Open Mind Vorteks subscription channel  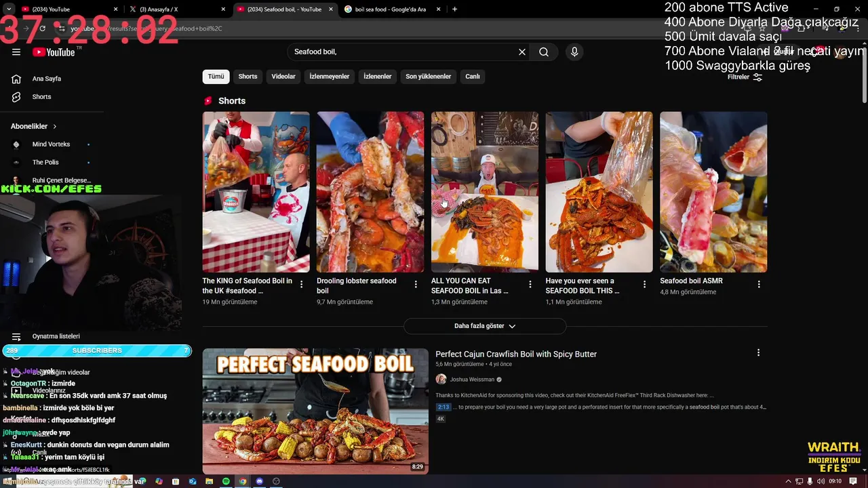click(x=51, y=144)
